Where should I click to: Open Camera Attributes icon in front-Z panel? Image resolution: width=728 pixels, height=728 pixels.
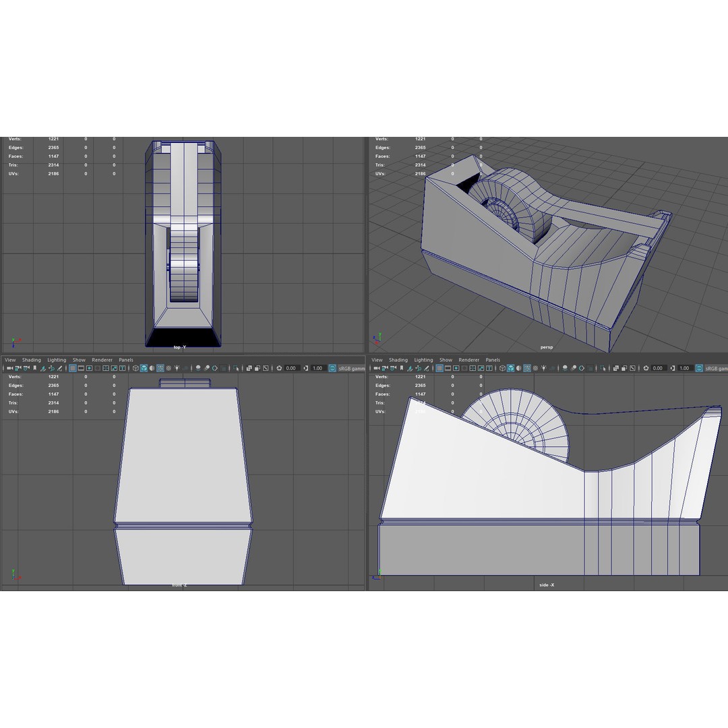(26, 368)
